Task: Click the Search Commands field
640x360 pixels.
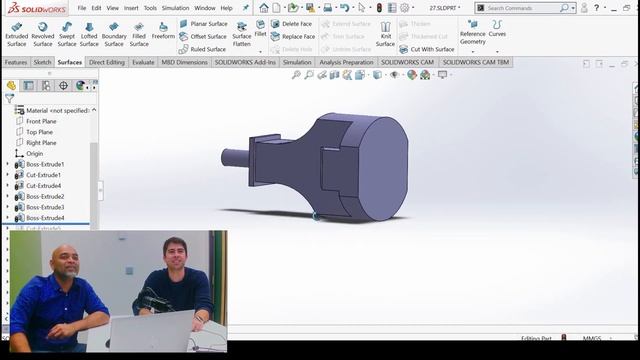Action: (x=525, y=8)
